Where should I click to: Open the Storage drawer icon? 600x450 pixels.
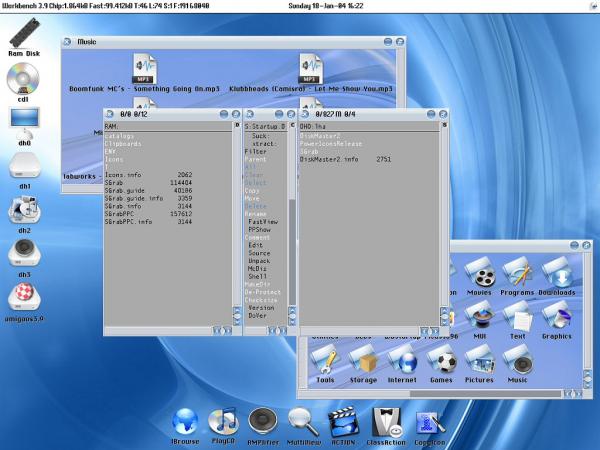(x=364, y=360)
